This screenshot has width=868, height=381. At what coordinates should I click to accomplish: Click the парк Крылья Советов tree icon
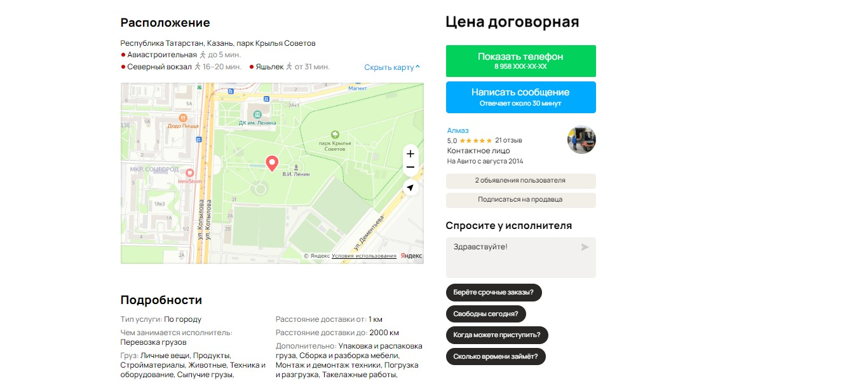coord(335,134)
